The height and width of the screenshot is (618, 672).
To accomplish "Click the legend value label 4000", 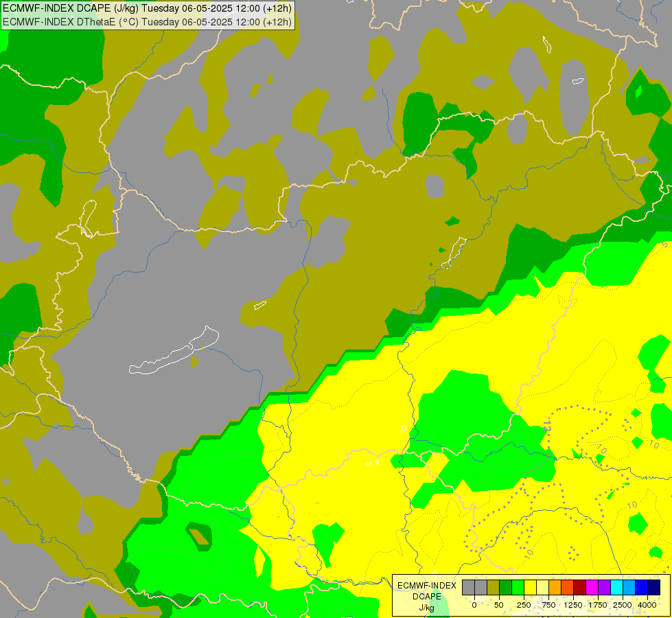I will (x=647, y=605).
